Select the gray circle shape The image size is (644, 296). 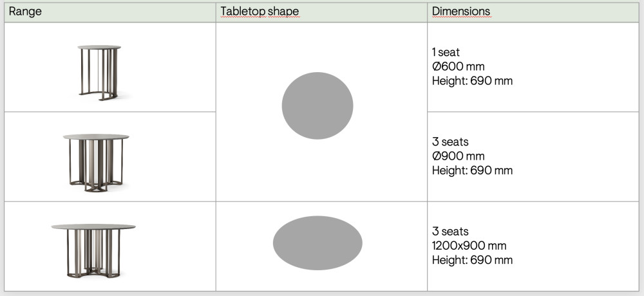(317, 106)
